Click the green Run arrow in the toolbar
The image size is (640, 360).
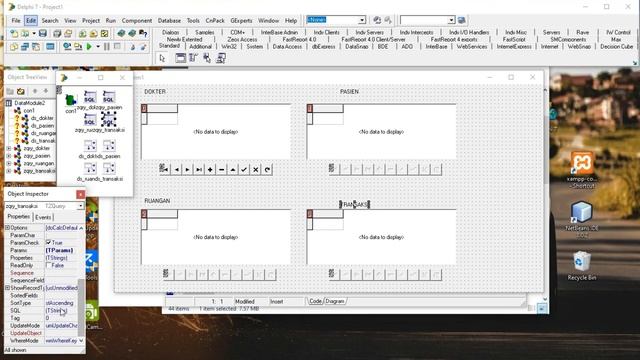[x=89, y=47]
